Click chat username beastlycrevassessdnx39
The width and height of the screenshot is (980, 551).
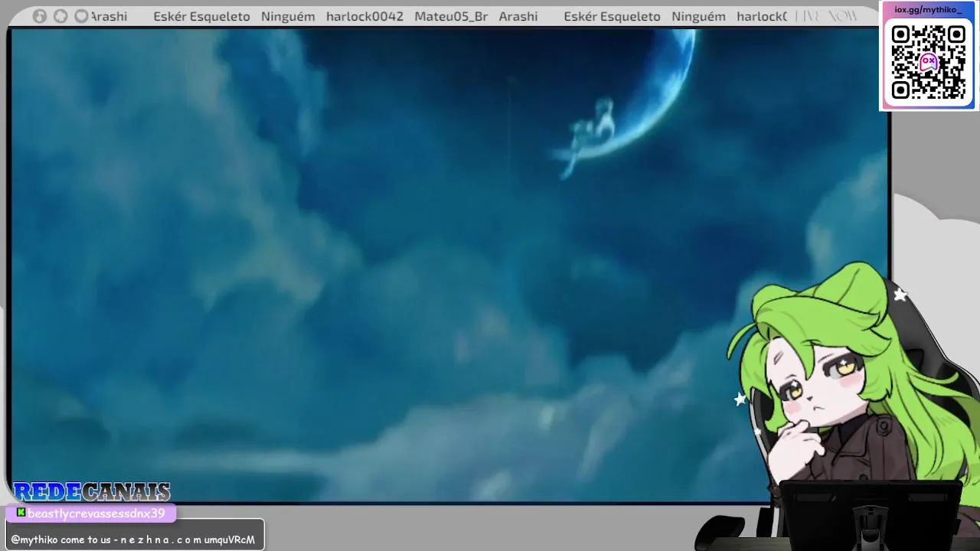tap(96, 513)
